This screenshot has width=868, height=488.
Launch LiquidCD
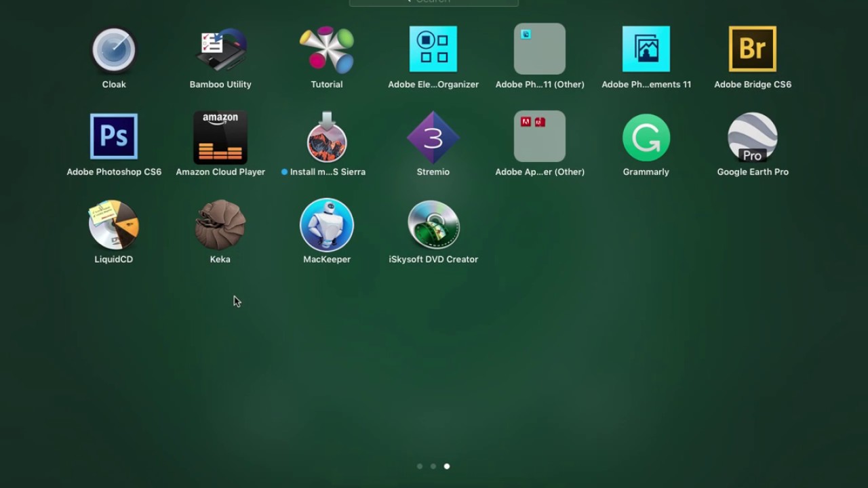[114, 224]
